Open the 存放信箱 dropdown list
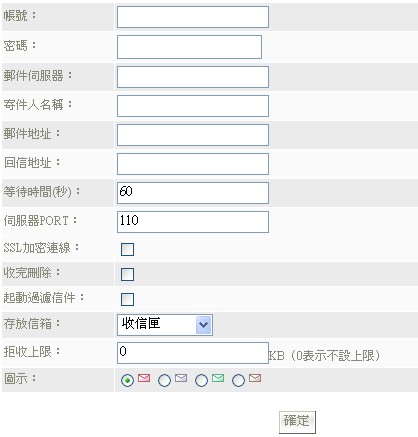Image resolution: width=418 pixels, height=437 pixels. tap(165, 324)
